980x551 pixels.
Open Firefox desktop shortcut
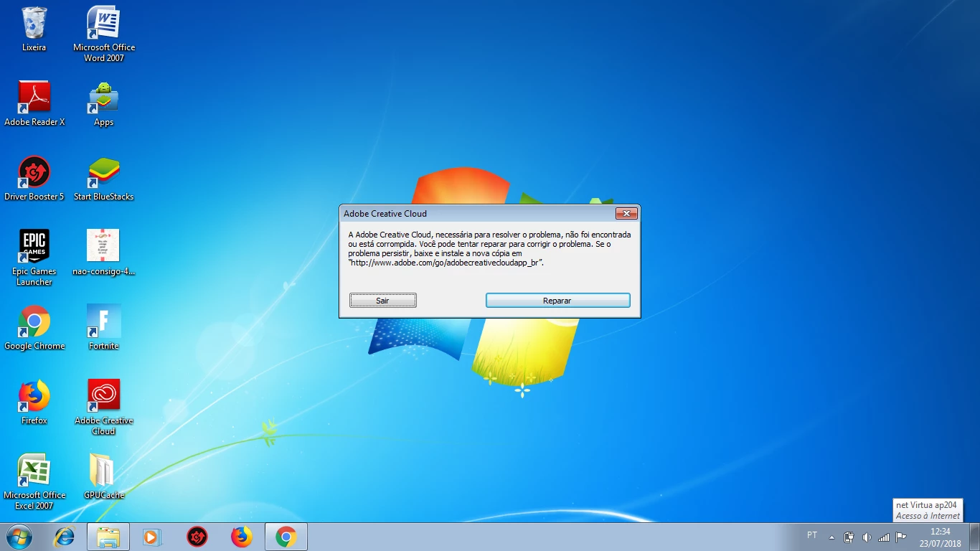pos(34,402)
